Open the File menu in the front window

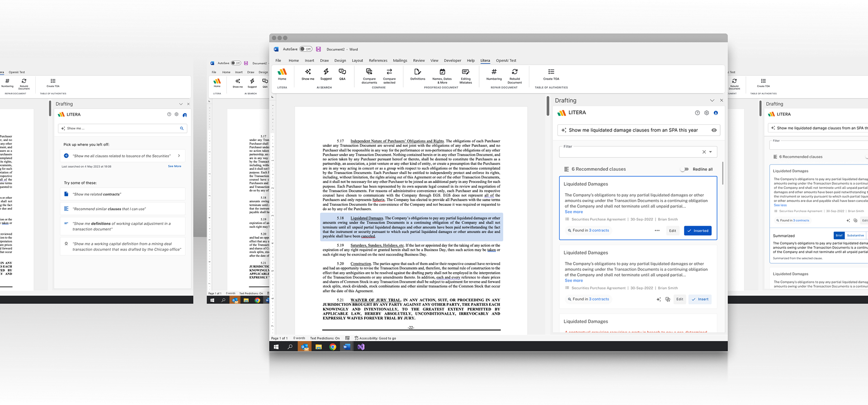point(278,61)
